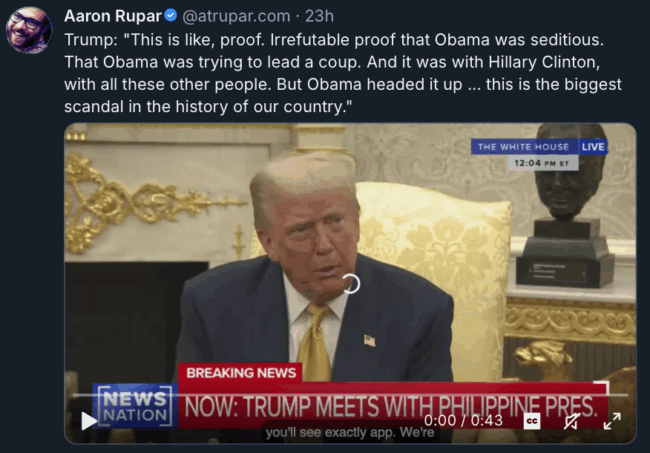Open Aaron Rupar's profile avatar picture
Image resolution: width=650 pixels, height=453 pixels.
29,29
